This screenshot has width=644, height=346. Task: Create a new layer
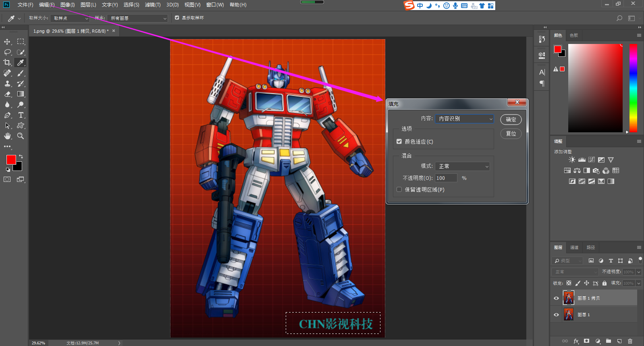coord(619,341)
